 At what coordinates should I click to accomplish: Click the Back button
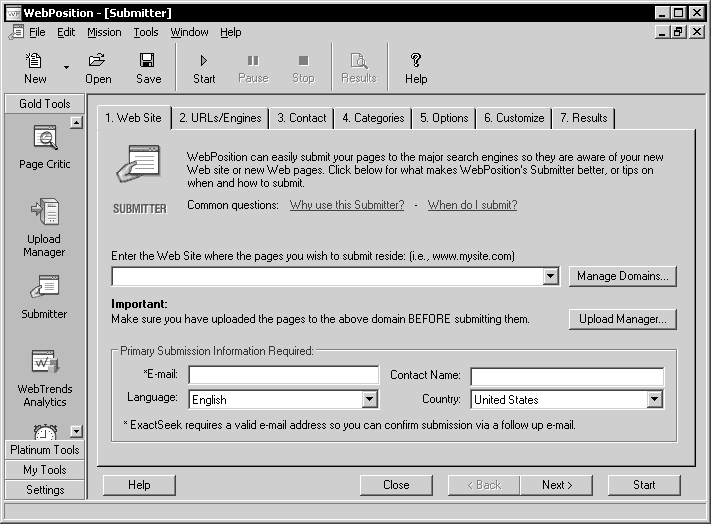[484, 485]
